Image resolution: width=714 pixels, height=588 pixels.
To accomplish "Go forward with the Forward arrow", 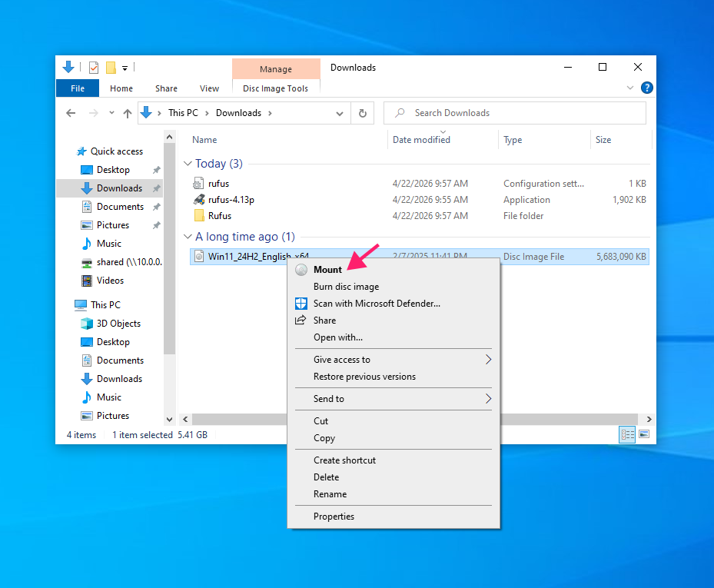I will coord(93,113).
